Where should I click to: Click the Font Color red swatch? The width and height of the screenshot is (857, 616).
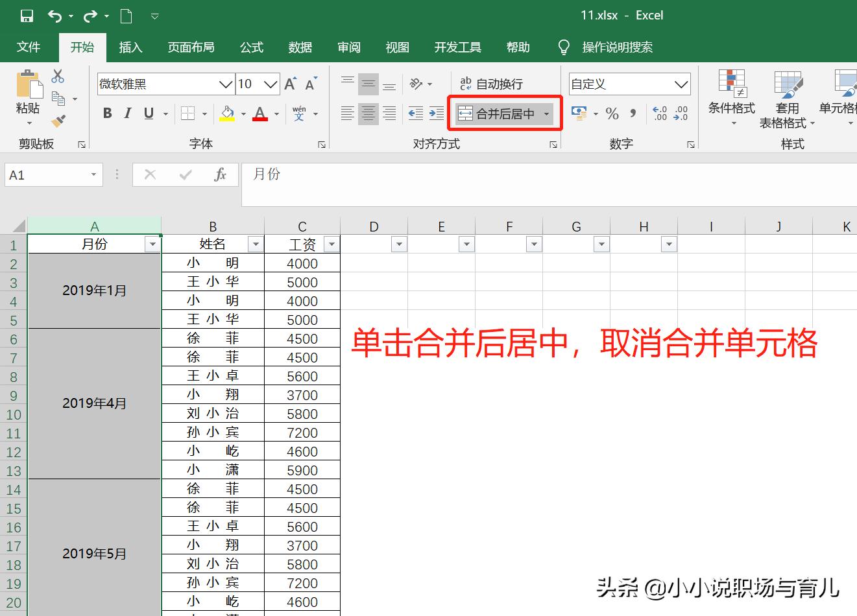(x=259, y=113)
